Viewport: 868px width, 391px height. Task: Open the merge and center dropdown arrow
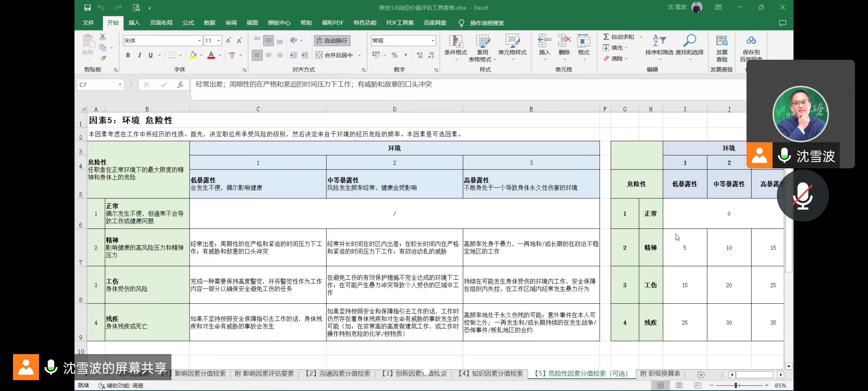point(359,55)
